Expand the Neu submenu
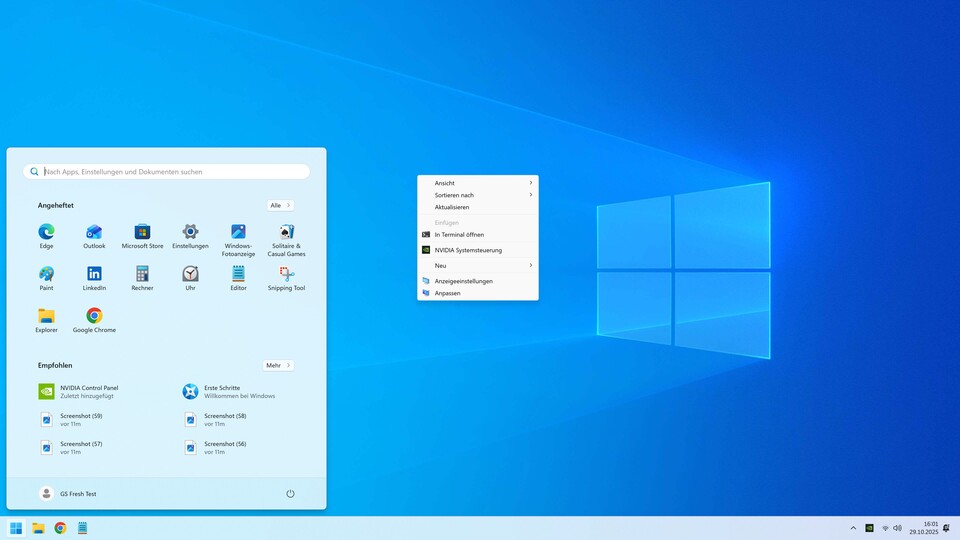Screen dimensions: 960x540 [x=478, y=266]
